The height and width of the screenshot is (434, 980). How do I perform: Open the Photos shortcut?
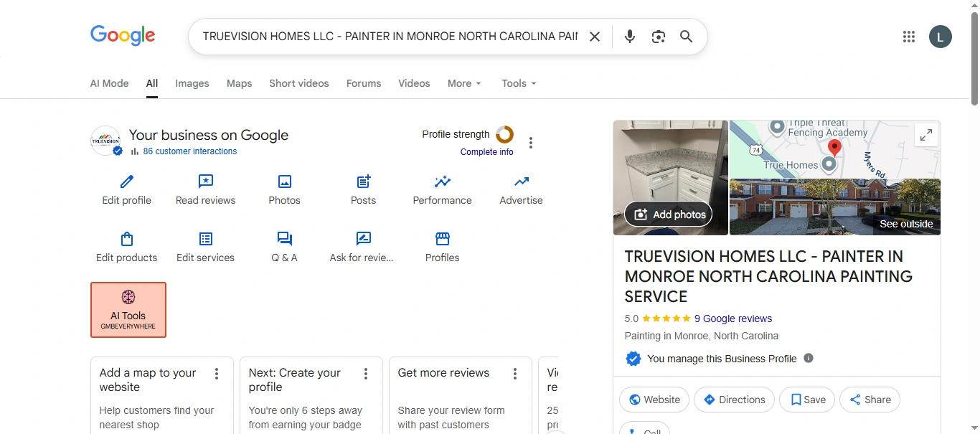point(285,190)
